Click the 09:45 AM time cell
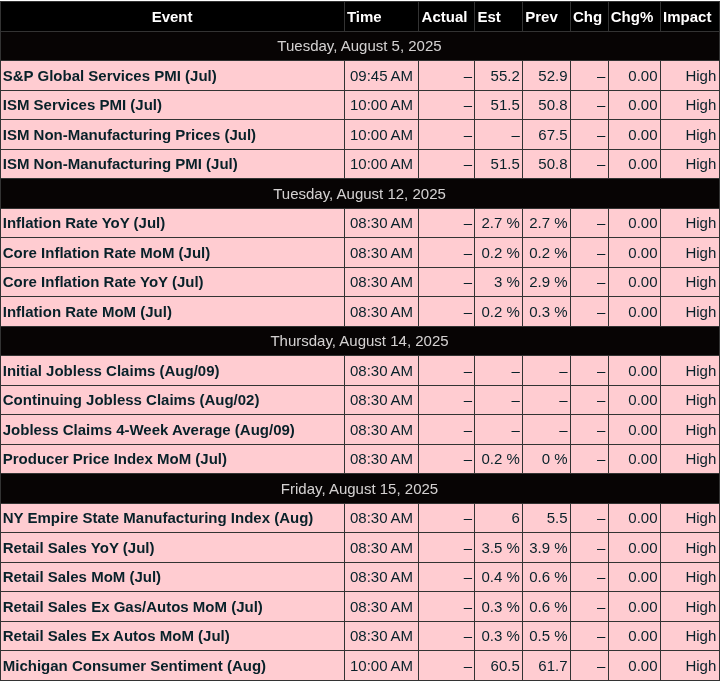The width and height of the screenshot is (728, 684). [x=381, y=76]
